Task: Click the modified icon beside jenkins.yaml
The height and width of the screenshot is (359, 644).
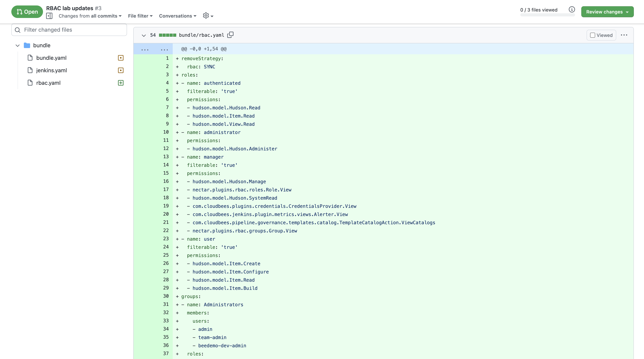Action: click(121, 70)
